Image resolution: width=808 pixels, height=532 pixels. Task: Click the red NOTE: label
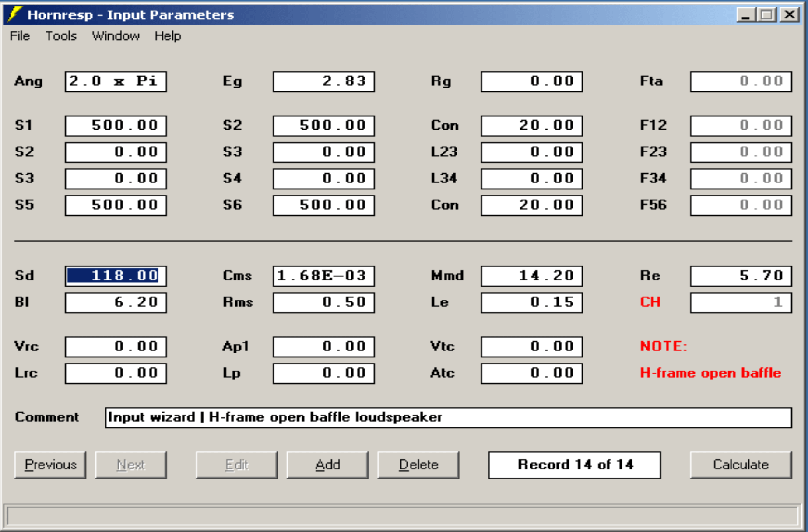[664, 346]
